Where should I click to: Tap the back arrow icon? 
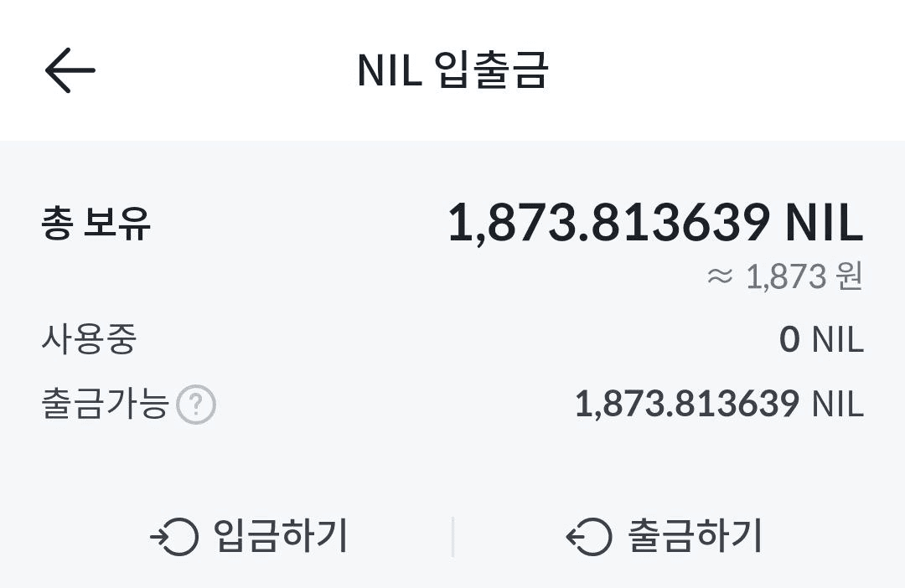click(x=70, y=70)
